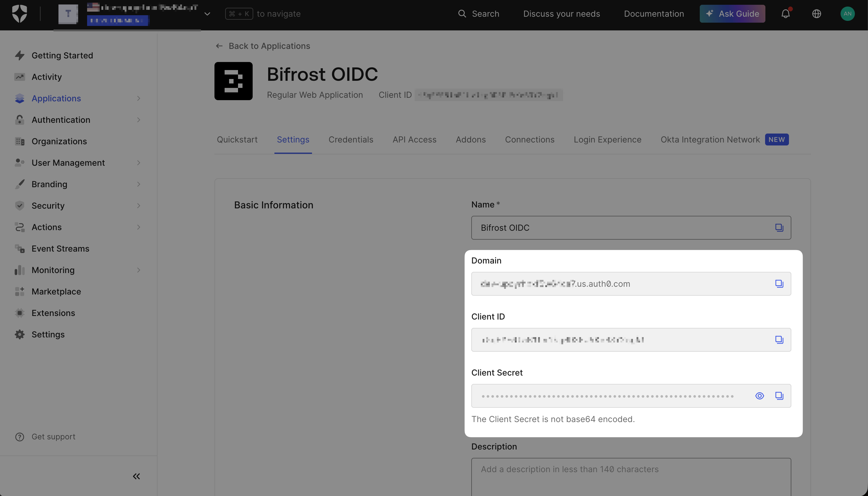Reveal the Client Secret with eye icon
This screenshot has width=868, height=496.
[x=759, y=396]
